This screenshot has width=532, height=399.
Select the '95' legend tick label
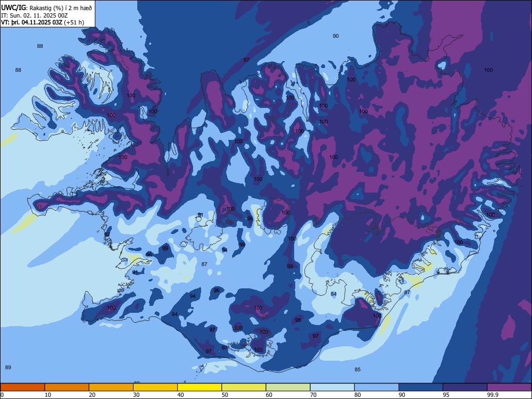[x=446, y=395]
